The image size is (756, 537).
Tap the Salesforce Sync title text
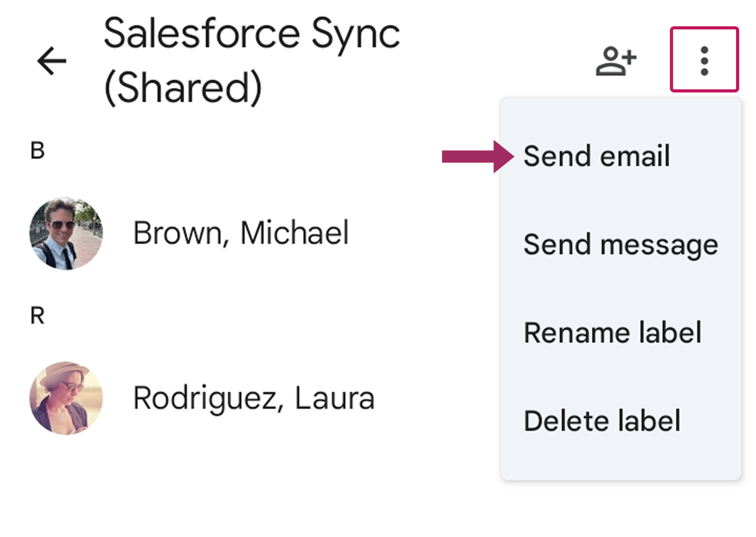click(251, 34)
